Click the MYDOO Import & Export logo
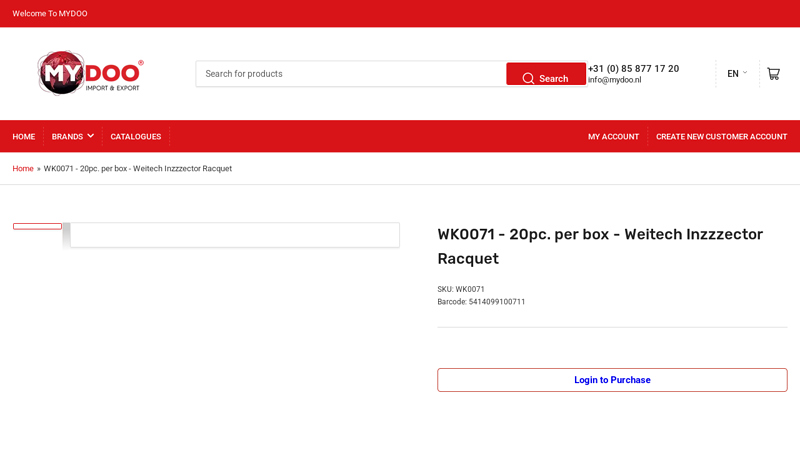Screen dimensions: 800x450 coord(91,73)
